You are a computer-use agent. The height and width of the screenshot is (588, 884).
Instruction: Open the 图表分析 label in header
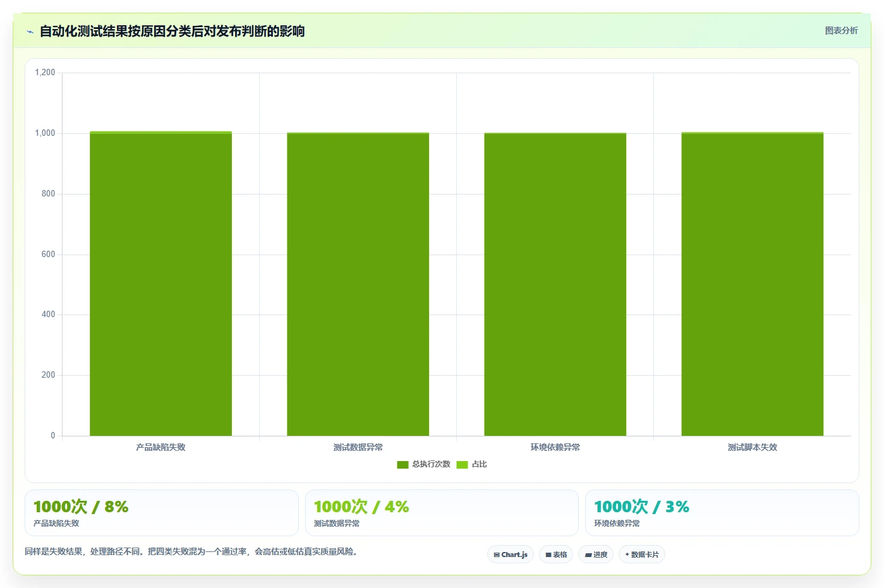point(841,30)
